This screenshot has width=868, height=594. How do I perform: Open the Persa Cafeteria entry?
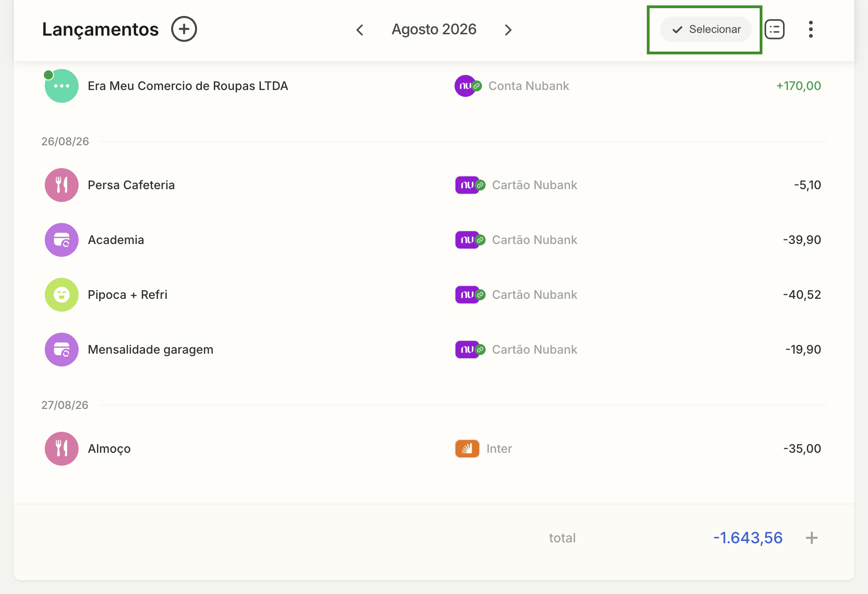(x=131, y=185)
